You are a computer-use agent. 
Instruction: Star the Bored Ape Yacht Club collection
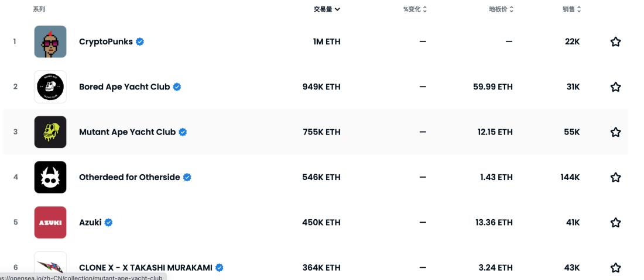(x=615, y=87)
